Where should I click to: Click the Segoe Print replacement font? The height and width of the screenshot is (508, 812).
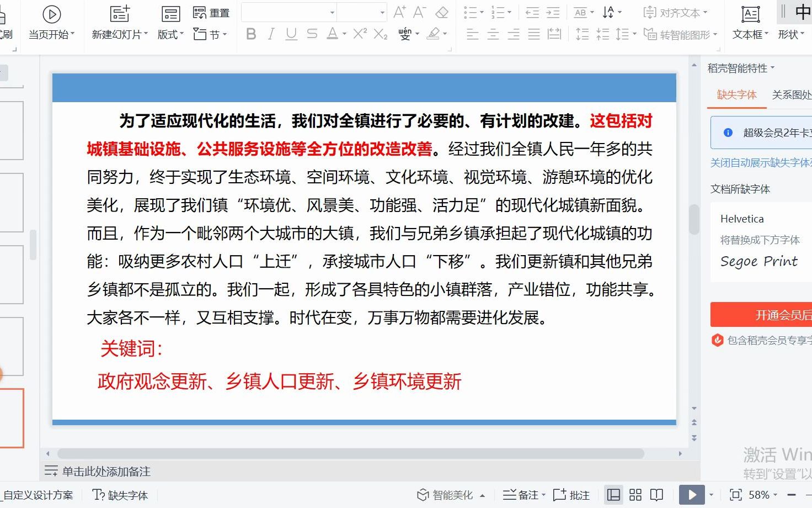coord(759,261)
